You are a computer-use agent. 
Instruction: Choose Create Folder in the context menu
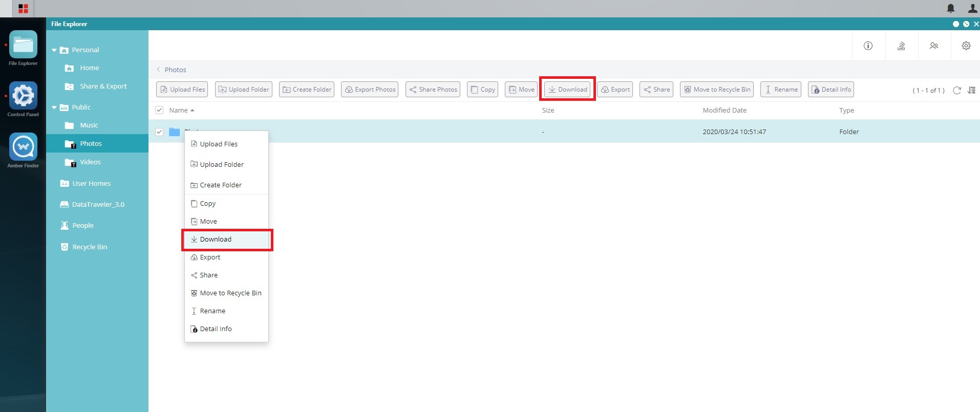pyautogui.click(x=226, y=185)
